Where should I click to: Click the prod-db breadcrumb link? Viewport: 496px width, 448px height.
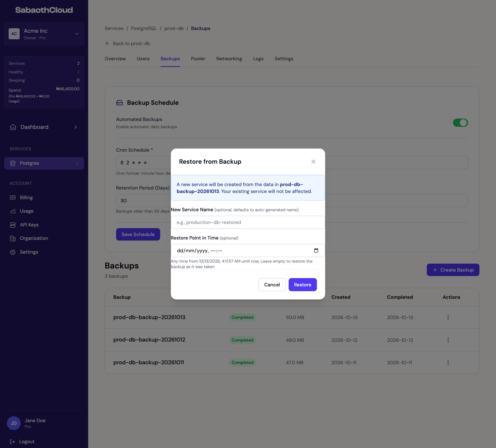click(174, 28)
